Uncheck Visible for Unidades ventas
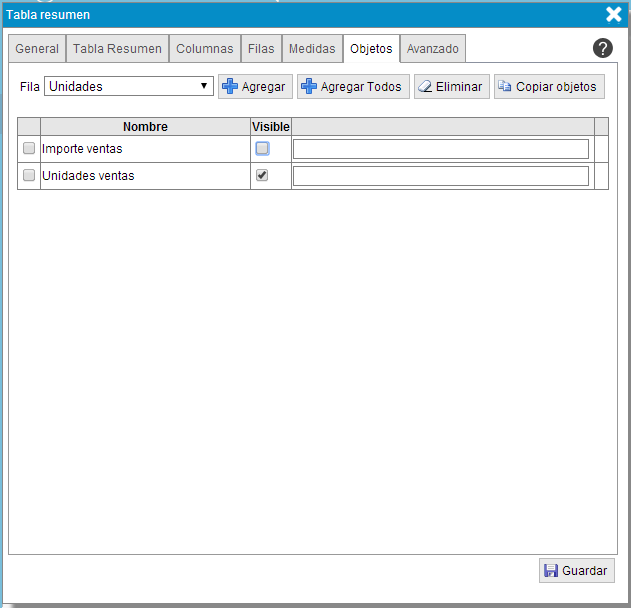Image resolution: width=631 pixels, height=608 pixels. point(262,175)
